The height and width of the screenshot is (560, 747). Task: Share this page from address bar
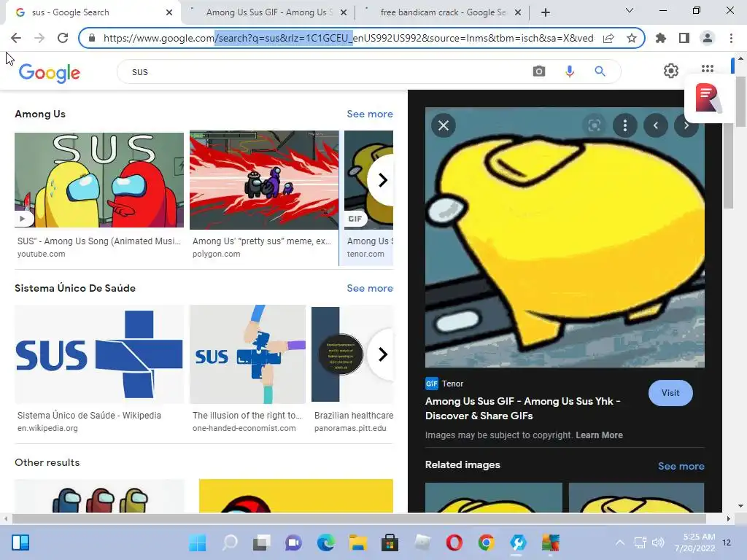(x=608, y=38)
